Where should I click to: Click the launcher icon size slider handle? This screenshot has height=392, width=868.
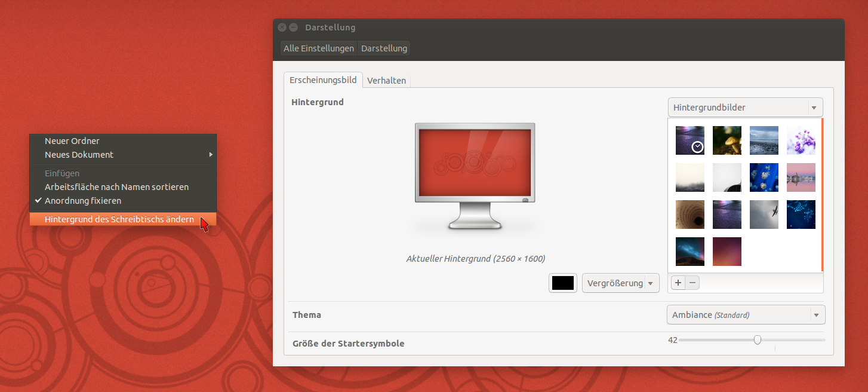click(758, 340)
